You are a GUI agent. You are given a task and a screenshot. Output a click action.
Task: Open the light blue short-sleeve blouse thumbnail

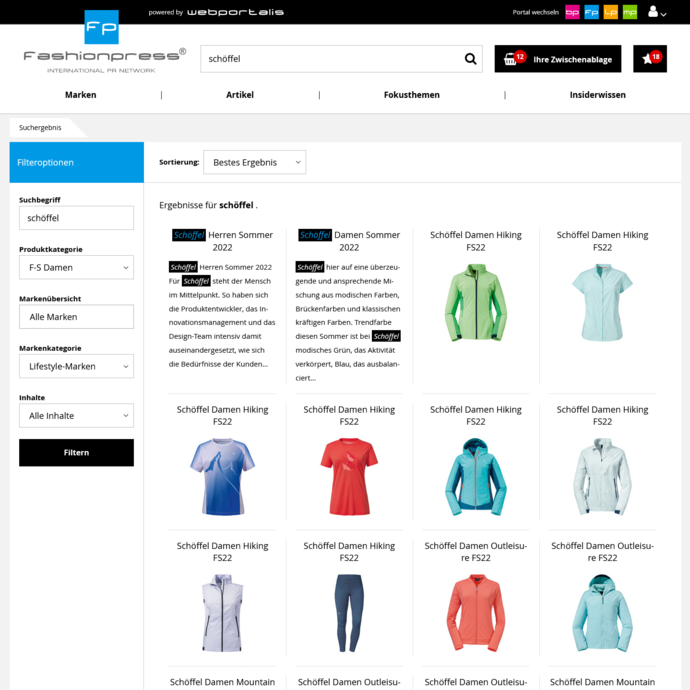pos(602,302)
